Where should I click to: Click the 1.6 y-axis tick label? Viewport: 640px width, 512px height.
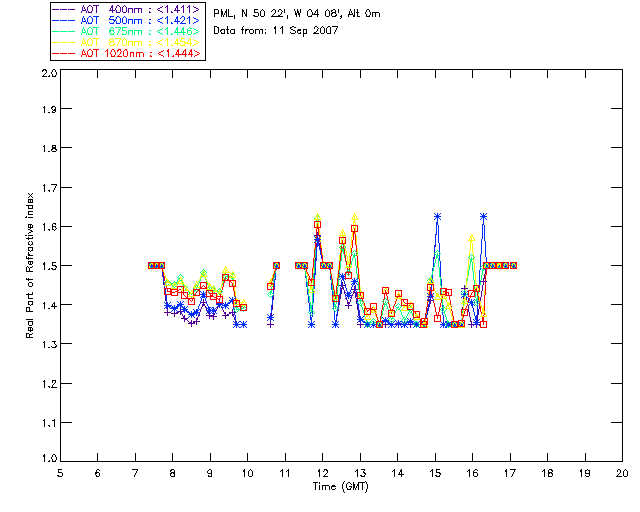[x=49, y=227]
